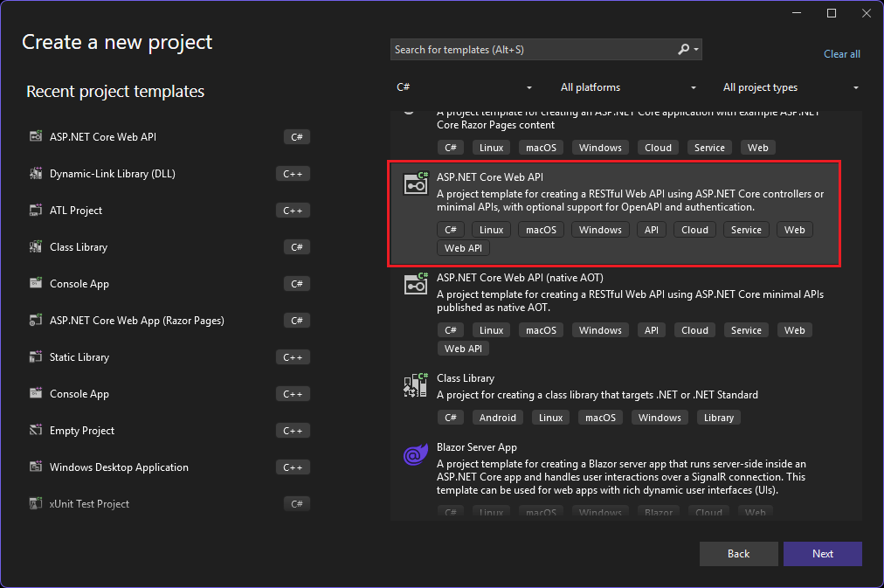The image size is (884, 588).
Task: Click Clear all filters link
Action: (842, 54)
